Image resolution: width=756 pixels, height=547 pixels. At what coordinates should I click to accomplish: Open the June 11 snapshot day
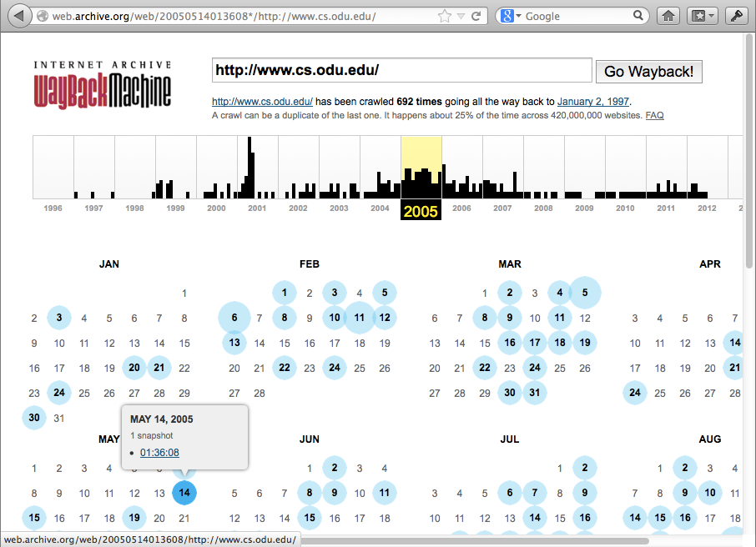(385, 493)
